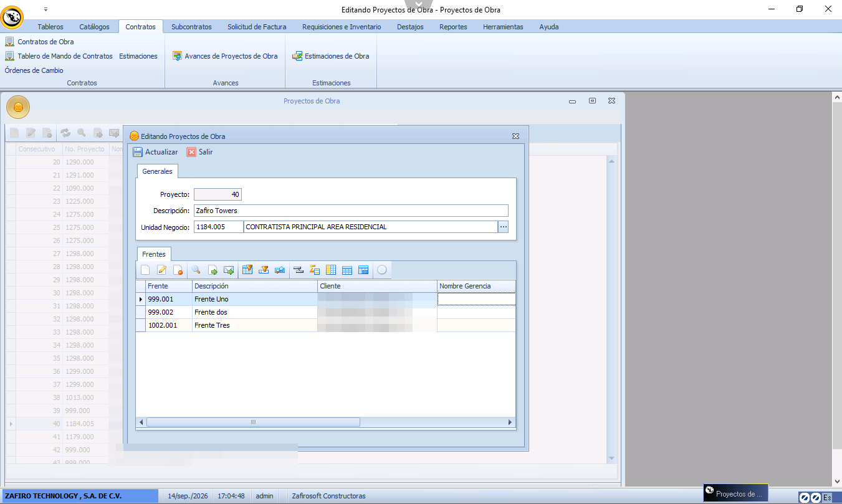Click the Unidad Negocio code field 1184.005
Image resolution: width=842 pixels, height=504 pixels.
218,227
